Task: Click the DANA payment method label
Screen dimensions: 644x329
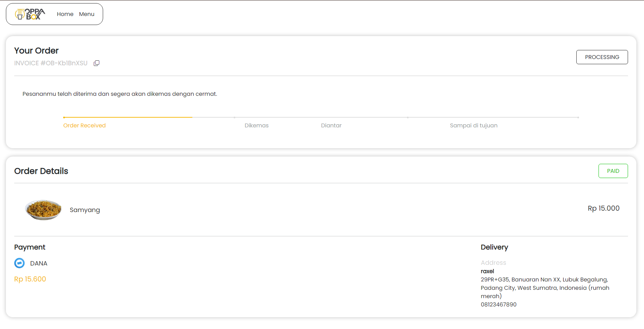Action: coord(39,263)
